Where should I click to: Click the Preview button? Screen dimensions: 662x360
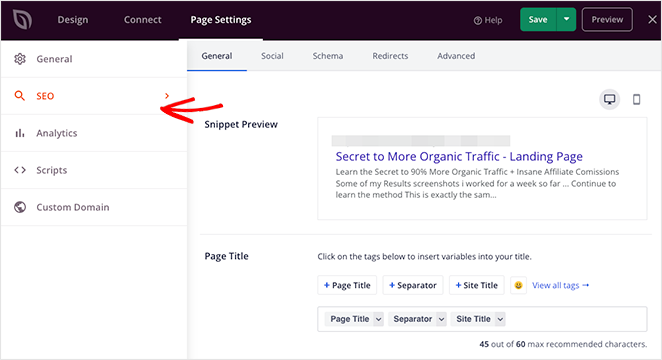tap(607, 19)
